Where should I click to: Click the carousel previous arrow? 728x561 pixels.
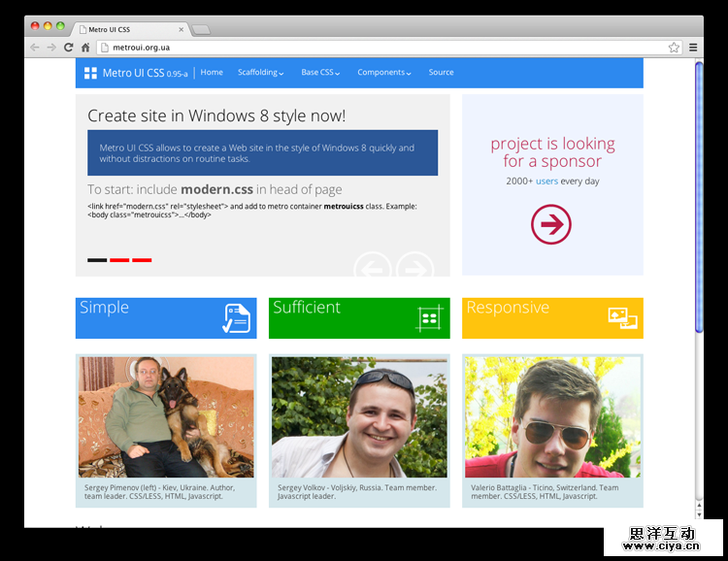tap(373, 266)
